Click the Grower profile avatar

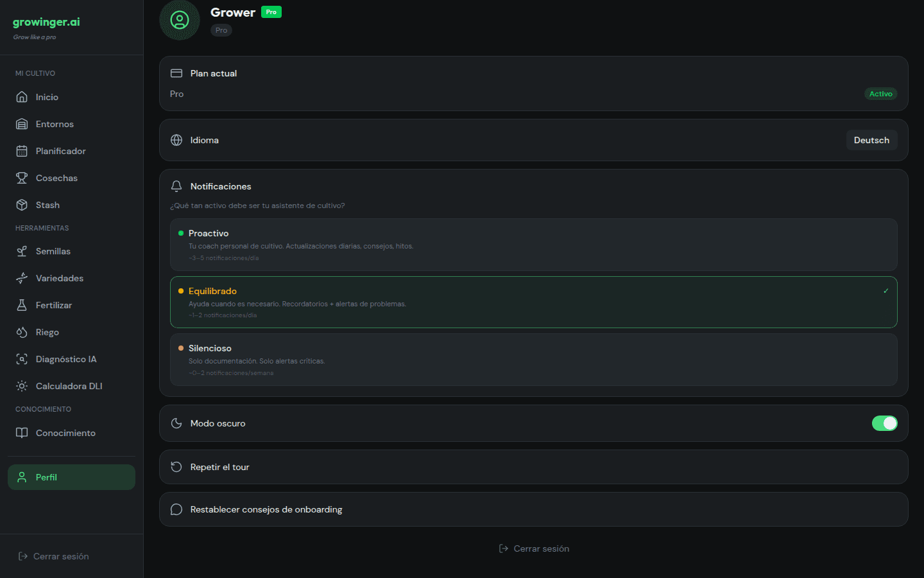(x=180, y=20)
